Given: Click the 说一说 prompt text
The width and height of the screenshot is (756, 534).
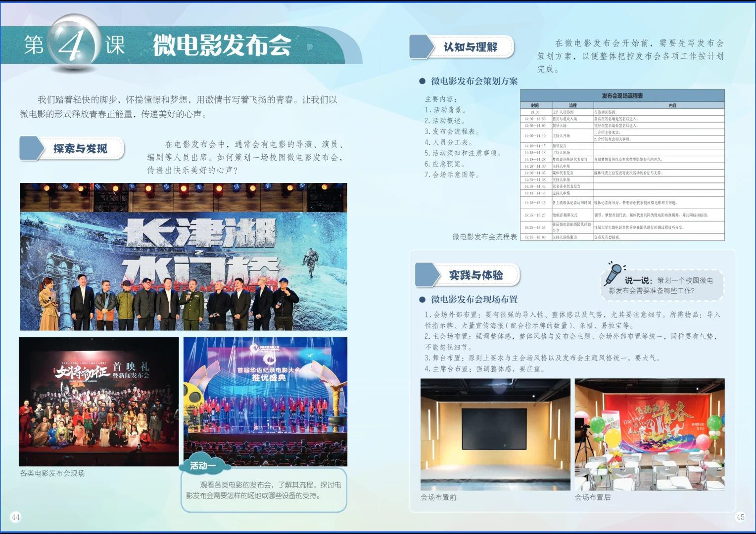Looking at the screenshot, I should [x=661, y=285].
